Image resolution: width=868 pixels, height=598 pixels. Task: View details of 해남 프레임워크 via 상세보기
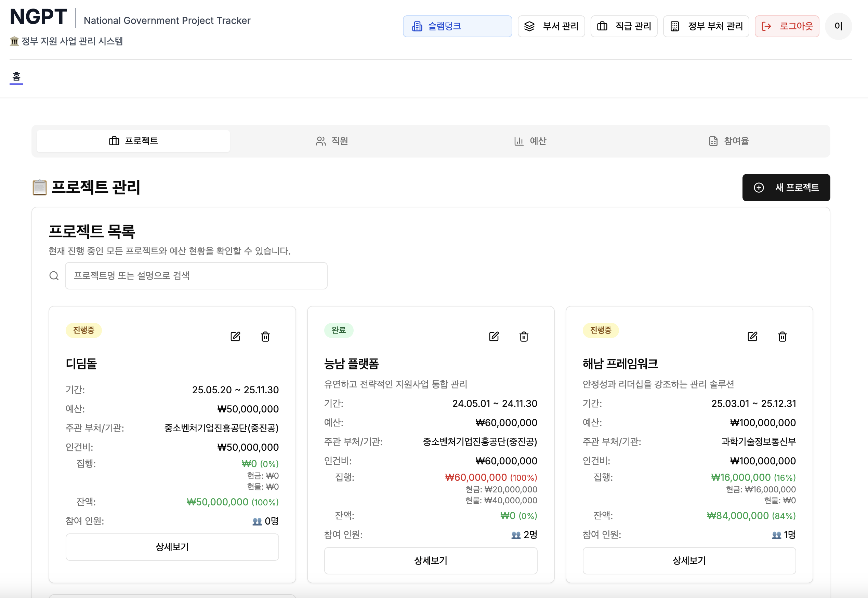pos(689,560)
